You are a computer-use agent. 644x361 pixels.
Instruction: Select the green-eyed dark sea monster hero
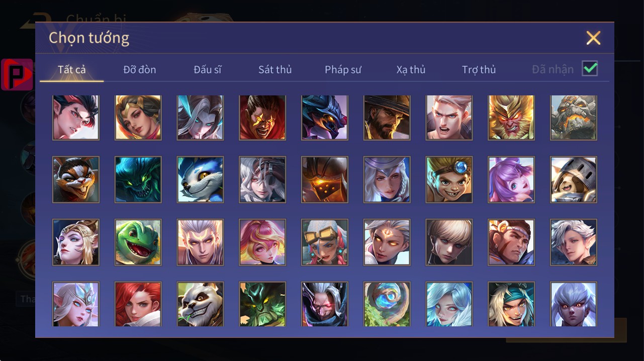click(138, 180)
